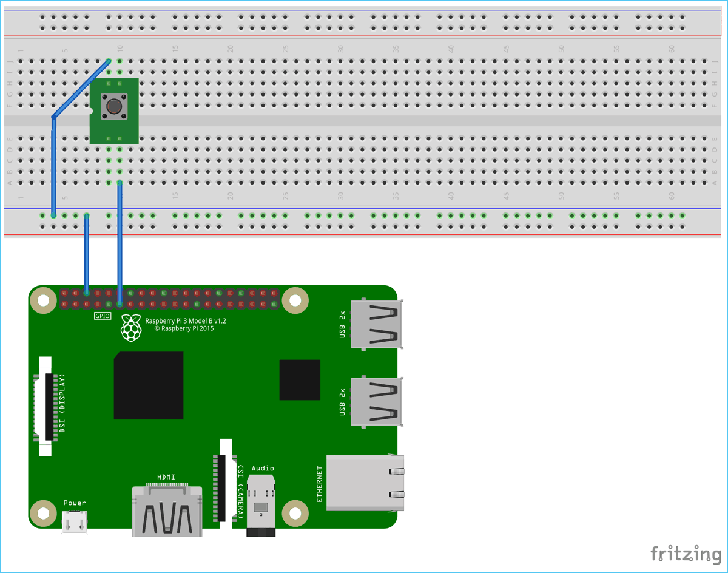Screen dimensions: 728x573
Task: Click the GPIO label on the Raspberry Pi
Action: [101, 316]
